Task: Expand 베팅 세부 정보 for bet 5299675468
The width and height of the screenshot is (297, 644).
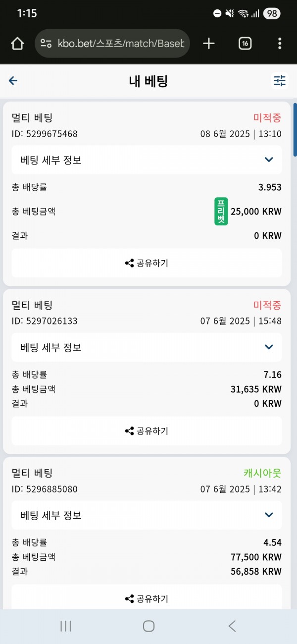Action: point(147,160)
